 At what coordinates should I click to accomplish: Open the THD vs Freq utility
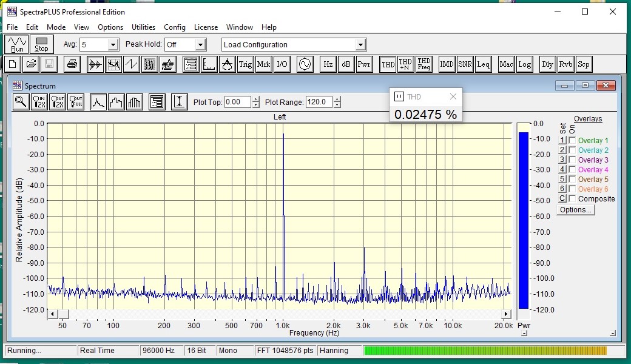423,64
